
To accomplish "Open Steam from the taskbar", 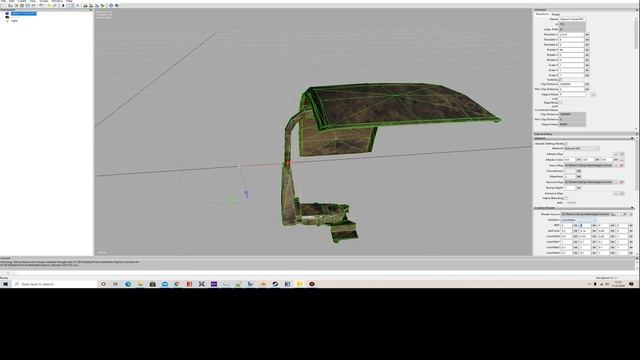I will (x=275, y=284).
